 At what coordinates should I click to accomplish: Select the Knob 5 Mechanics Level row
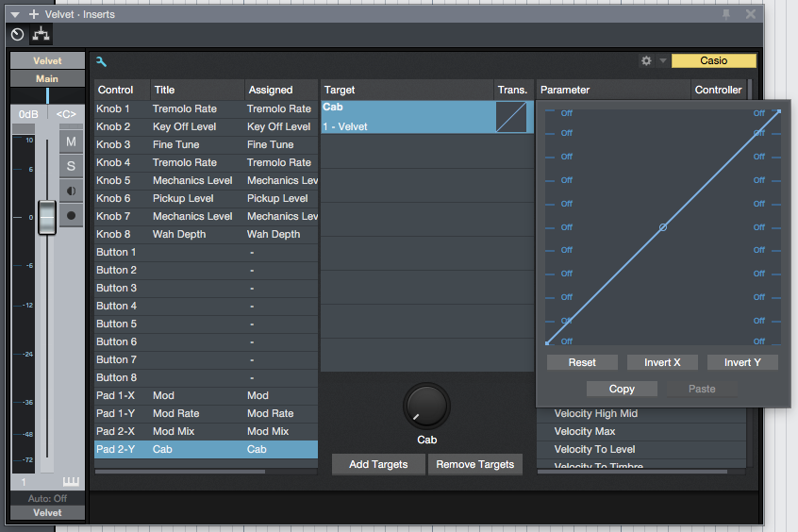(206, 180)
